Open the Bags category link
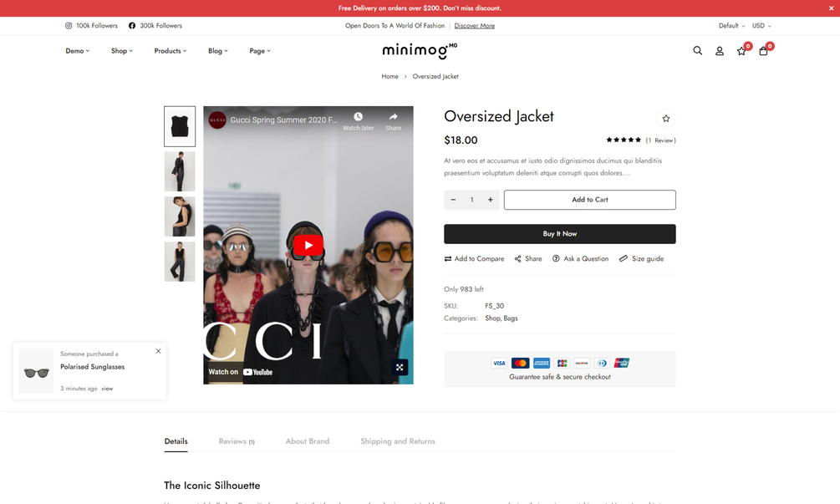840x504 pixels. coord(511,318)
